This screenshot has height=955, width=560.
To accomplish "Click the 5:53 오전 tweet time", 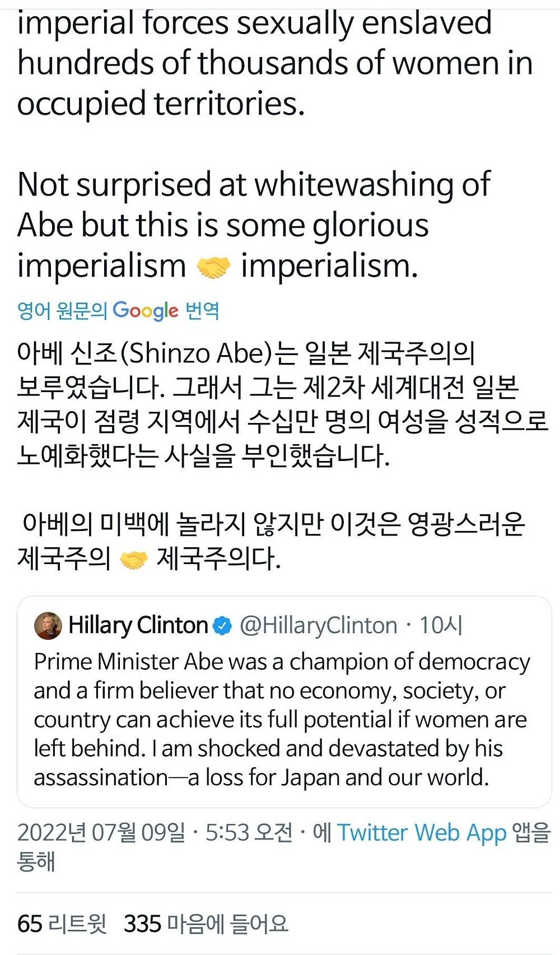I will click(x=249, y=832).
